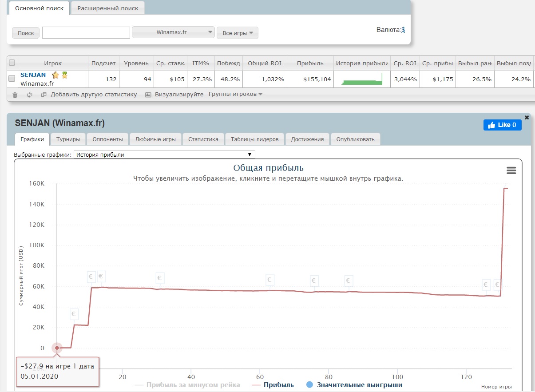The image size is (535, 392).
Task: Click the profit history sparkline thumbnail
Action: (x=362, y=79)
